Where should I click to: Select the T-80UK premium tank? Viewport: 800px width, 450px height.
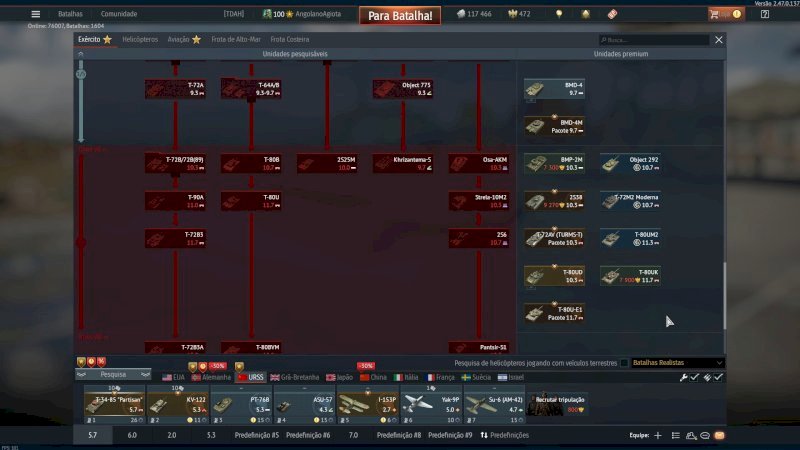coord(629,276)
